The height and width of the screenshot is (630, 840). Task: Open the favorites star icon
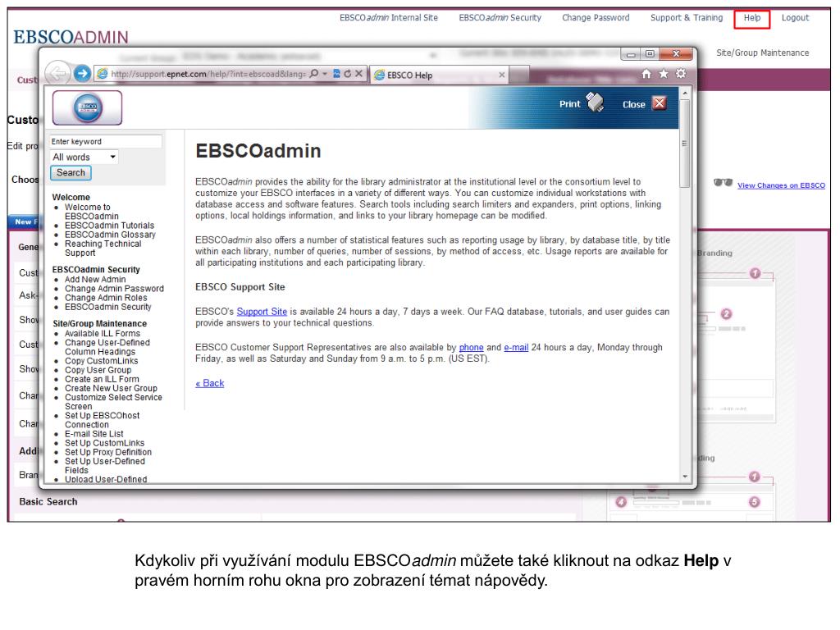pyautogui.click(x=664, y=74)
